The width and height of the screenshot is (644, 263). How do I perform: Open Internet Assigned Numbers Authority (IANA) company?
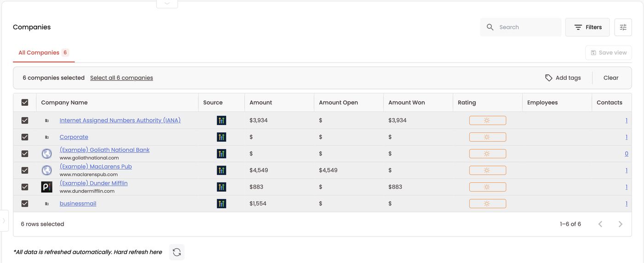(120, 120)
